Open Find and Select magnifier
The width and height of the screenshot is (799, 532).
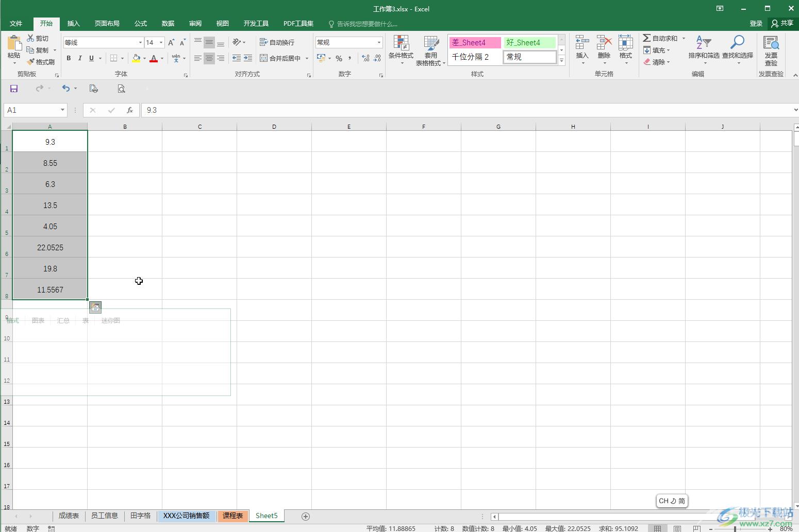tap(737, 49)
